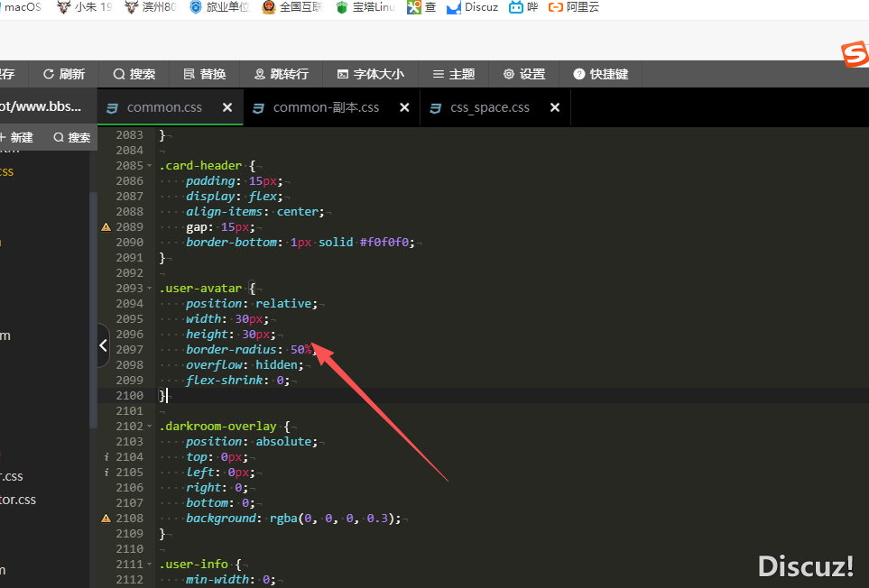Click the info icon on line 2104
869x588 pixels.
coord(106,457)
